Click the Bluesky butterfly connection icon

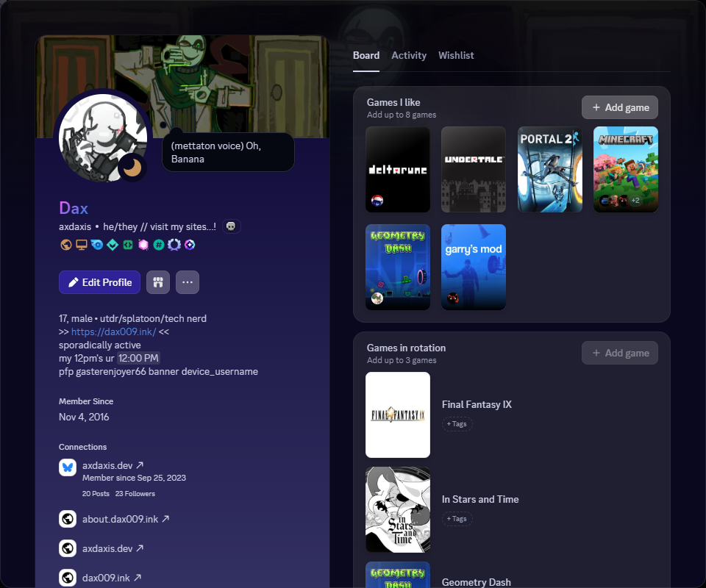pos(68,467)
